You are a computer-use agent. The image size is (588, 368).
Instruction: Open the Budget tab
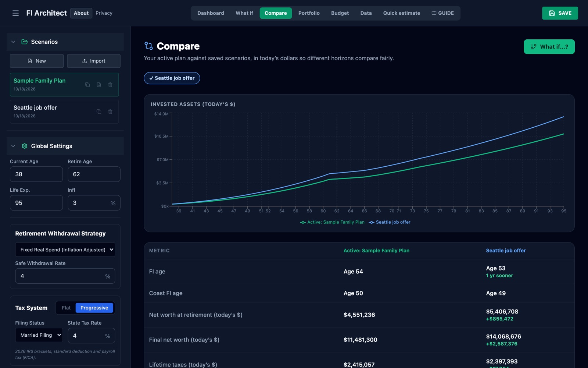340,13
